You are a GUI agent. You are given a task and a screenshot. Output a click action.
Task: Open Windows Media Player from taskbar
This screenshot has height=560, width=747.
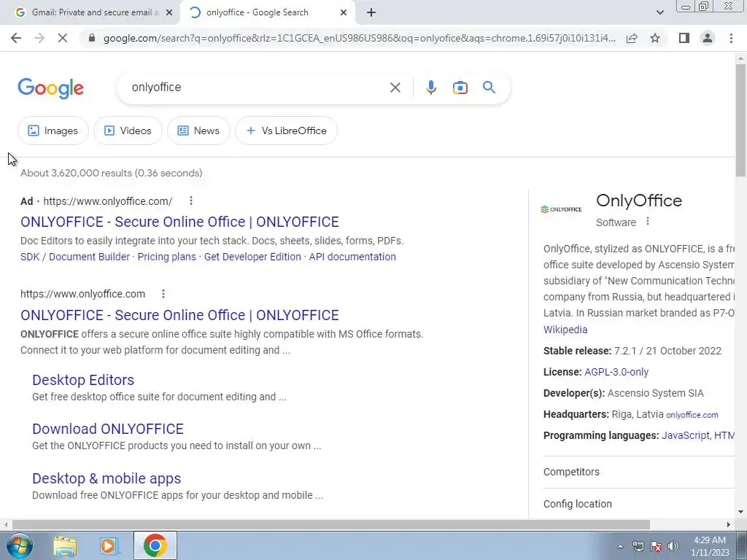tap(109, 545)
